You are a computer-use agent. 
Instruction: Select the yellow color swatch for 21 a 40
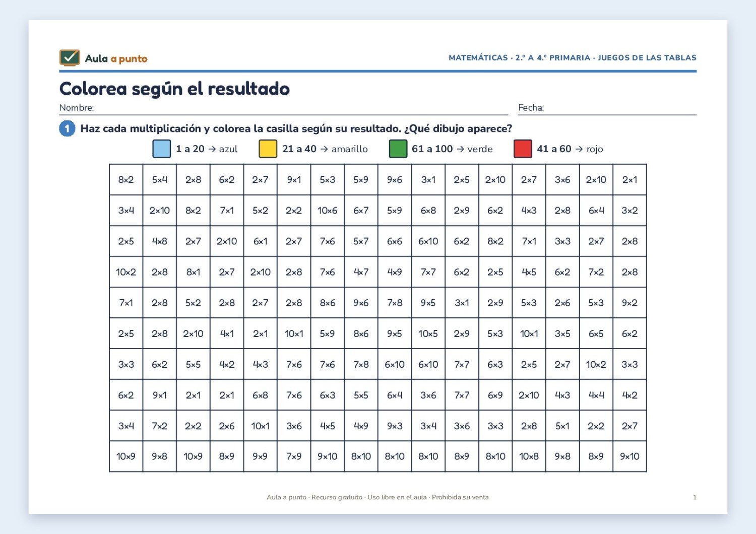click(268, 149)
